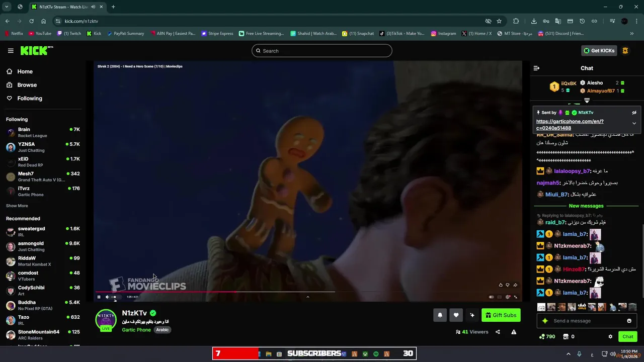644x362 pixels.
Task: Pause the stream video
Action: (99, 297)
